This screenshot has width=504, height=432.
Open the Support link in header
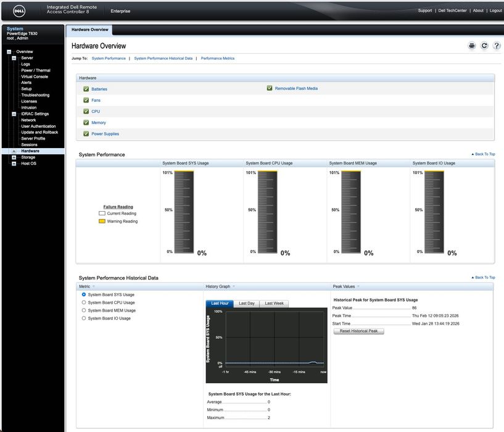[x=425, y=10]
